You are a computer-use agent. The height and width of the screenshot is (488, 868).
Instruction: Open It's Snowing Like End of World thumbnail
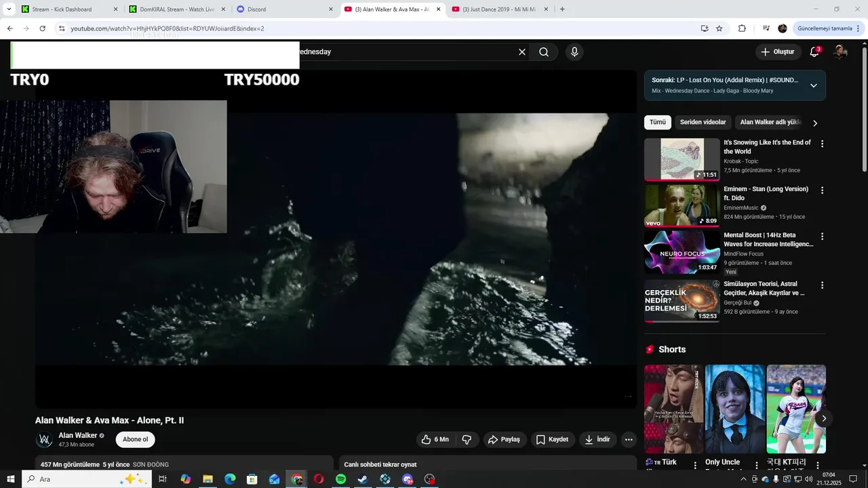[x=682, y=159]
